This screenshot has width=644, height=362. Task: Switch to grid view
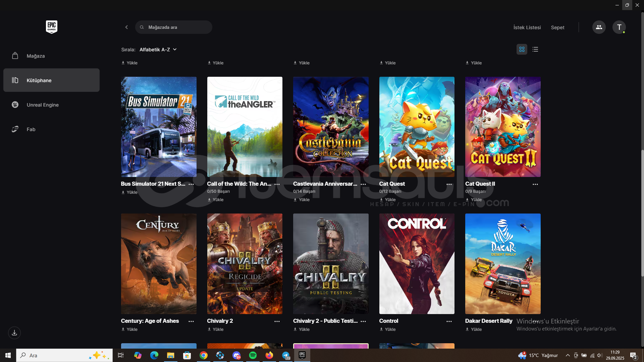[522, 49]
